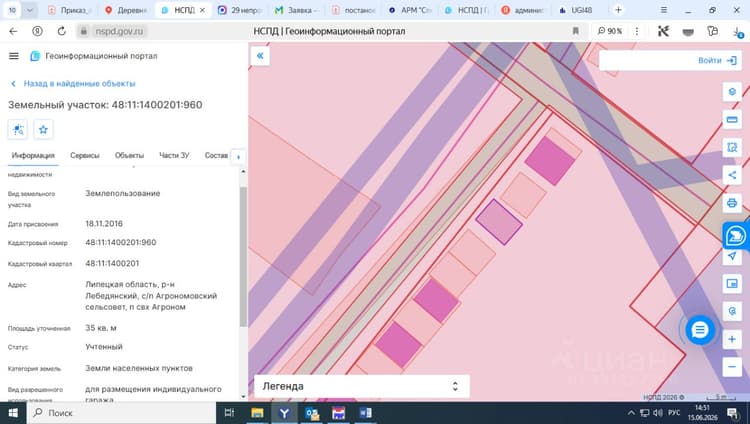Click the Windows Поиск search field

121,413
